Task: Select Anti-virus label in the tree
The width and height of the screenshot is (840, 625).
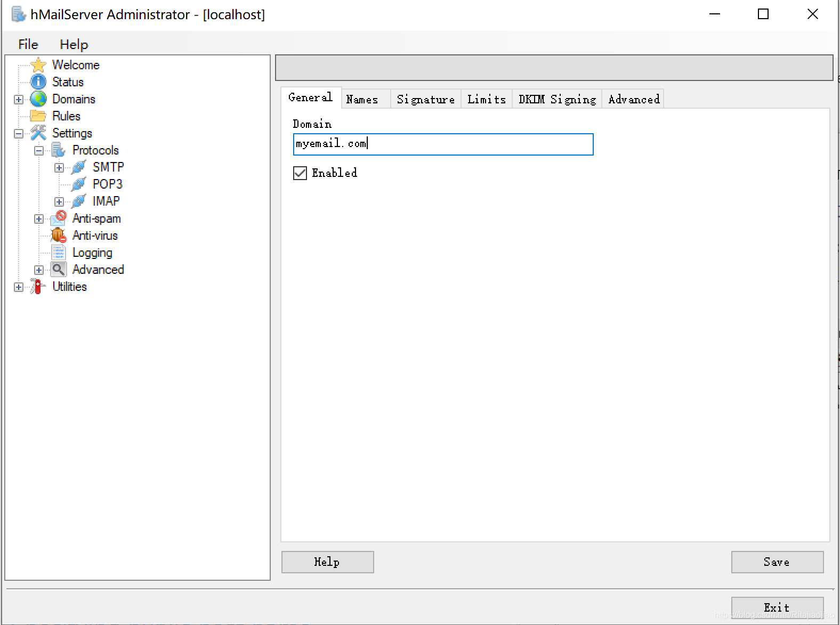Action: (95, 236)
